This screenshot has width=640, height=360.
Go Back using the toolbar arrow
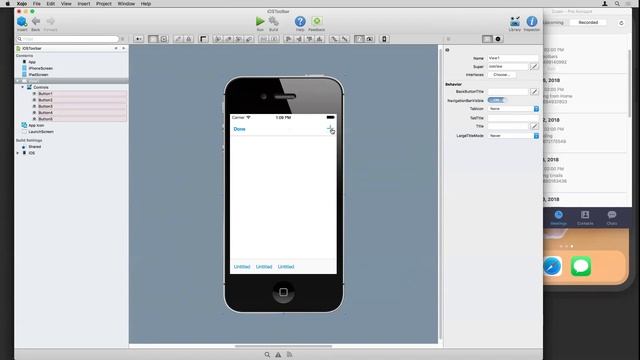click(36, 21)
